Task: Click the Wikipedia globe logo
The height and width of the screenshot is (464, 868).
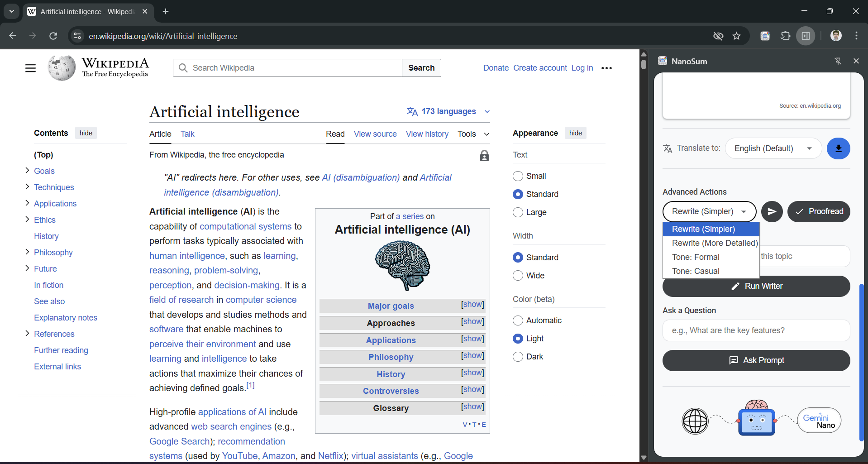Action: [x=62, y=68]
